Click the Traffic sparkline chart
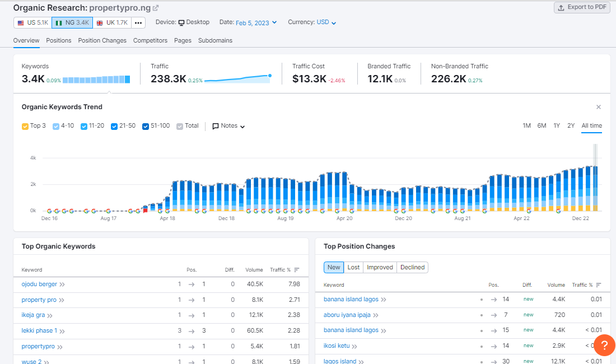 tap(238, 78)
